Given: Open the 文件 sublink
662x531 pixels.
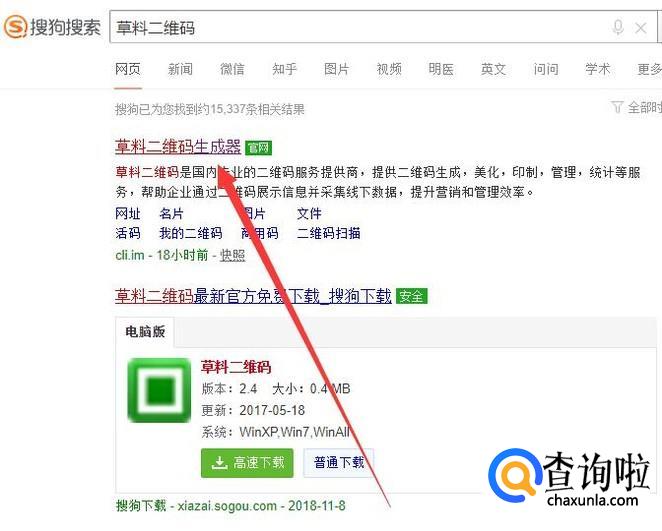Looking at the screenshot, I should point(309,214).
